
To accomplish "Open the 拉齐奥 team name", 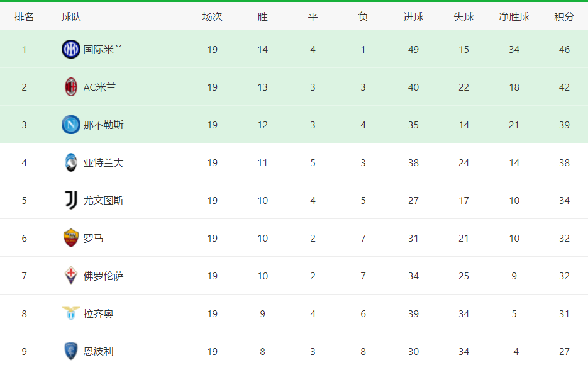I will [98, 313].
